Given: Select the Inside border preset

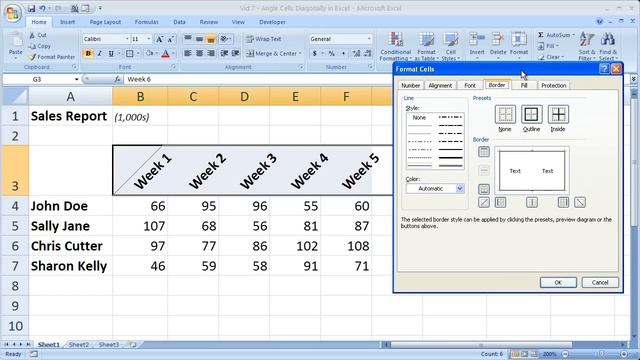Looking at the screenshot, I should point(558,114).
